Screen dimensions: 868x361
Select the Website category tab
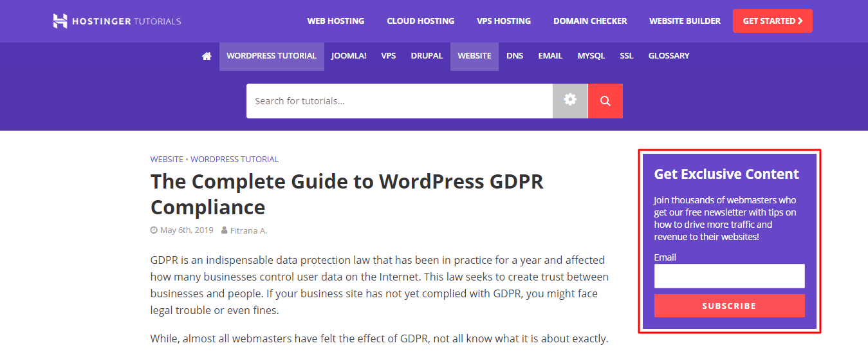point(474,56)
